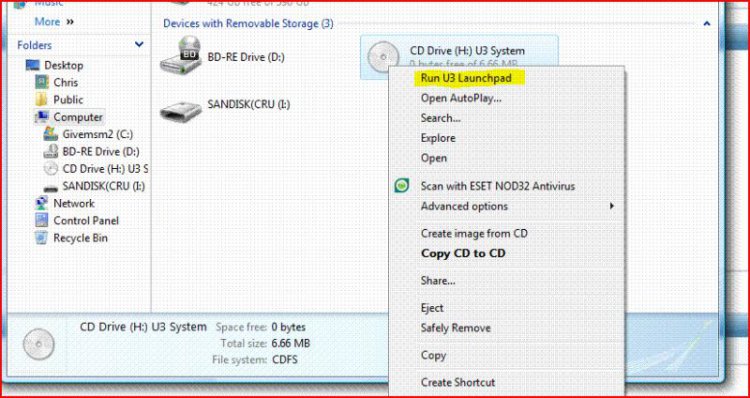Open Control Panel in tree
This screenshot has width=750, height=398.
click(x=86, y=221)
